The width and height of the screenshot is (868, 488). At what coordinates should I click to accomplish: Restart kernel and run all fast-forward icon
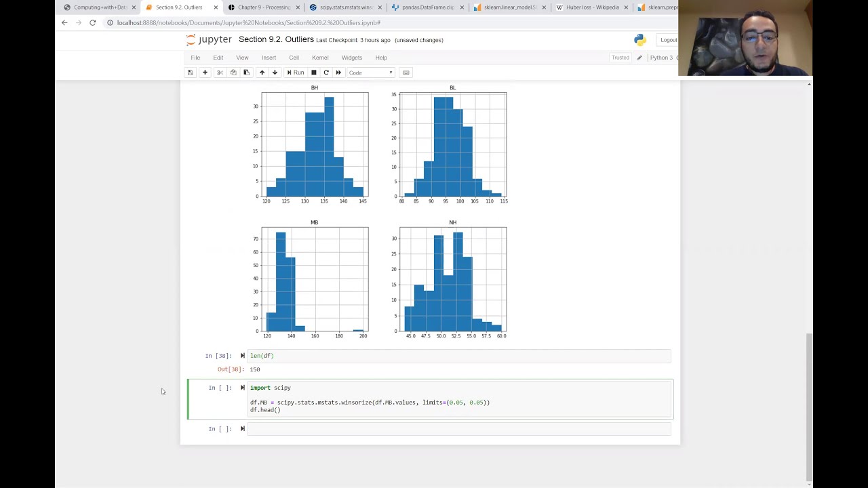[338, 73]
